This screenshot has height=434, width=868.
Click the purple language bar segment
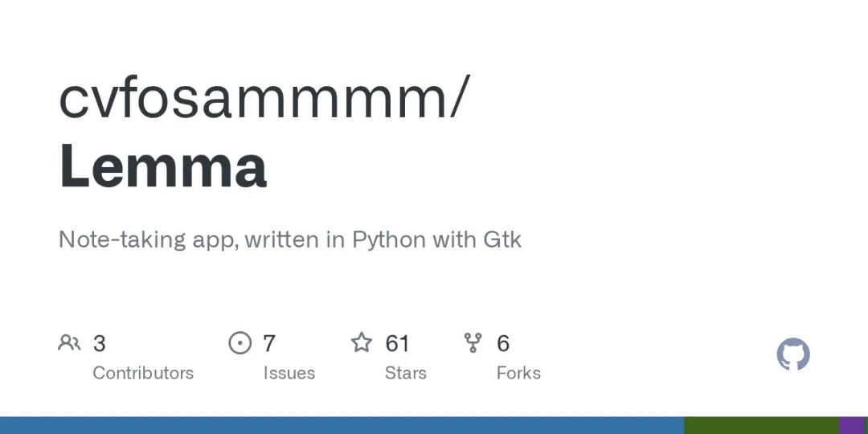pyautogui.click(x=854, y=425)
